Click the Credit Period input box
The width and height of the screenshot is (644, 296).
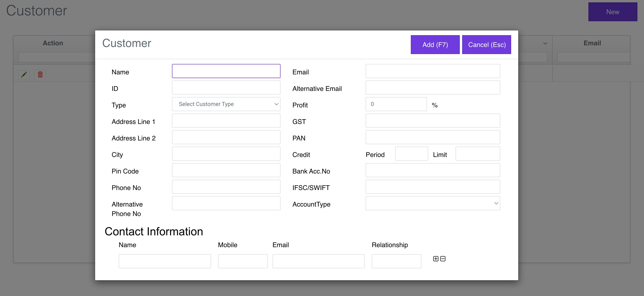point(412,154)
